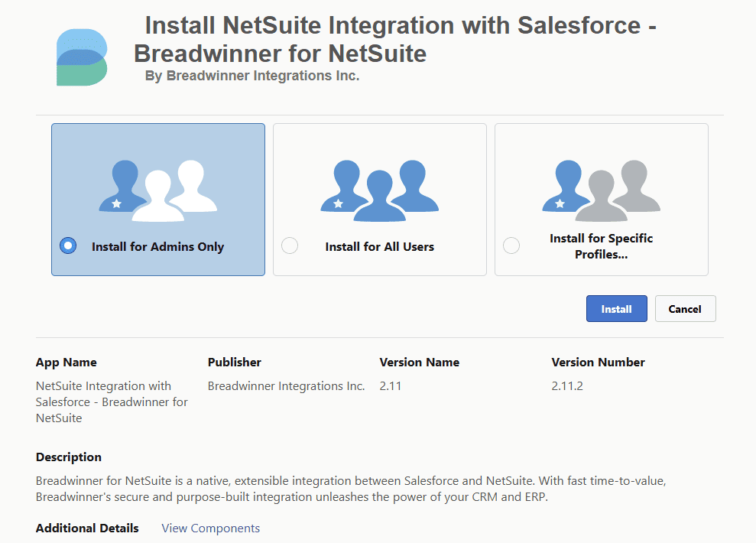Click the blue Install button
756x543 pixels.
[x=617, y=309]
